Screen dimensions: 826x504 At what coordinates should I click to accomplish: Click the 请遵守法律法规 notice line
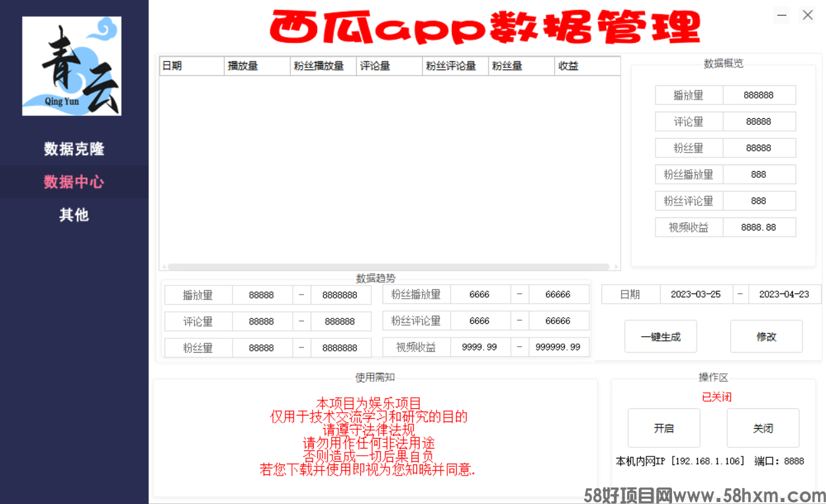(369, 430)
